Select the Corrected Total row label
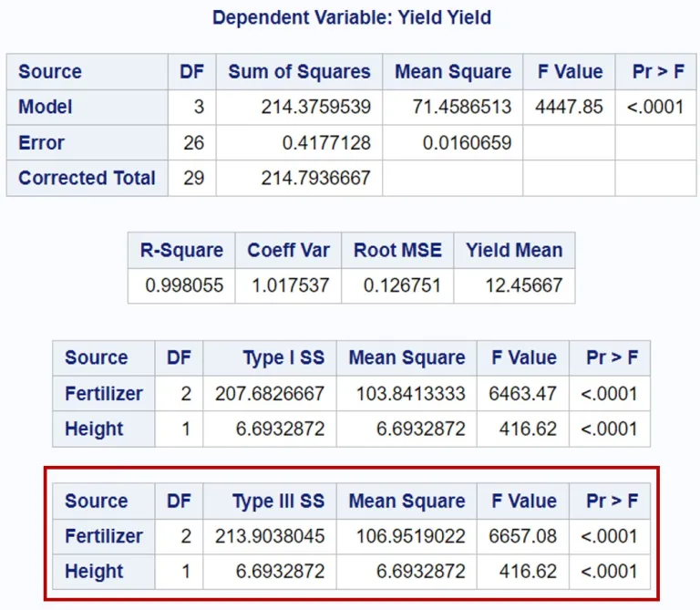This screenshot has width=700, height=610. point(87,178)
